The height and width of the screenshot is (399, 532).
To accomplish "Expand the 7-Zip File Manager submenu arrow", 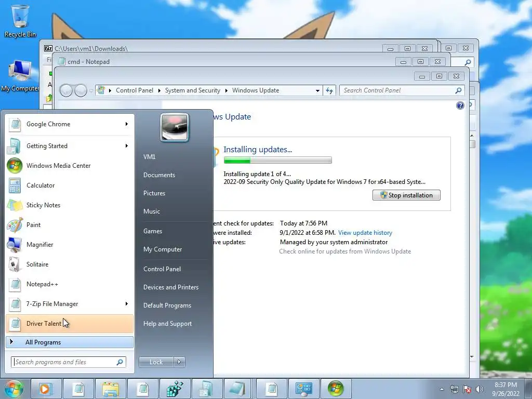I will 127,303.
